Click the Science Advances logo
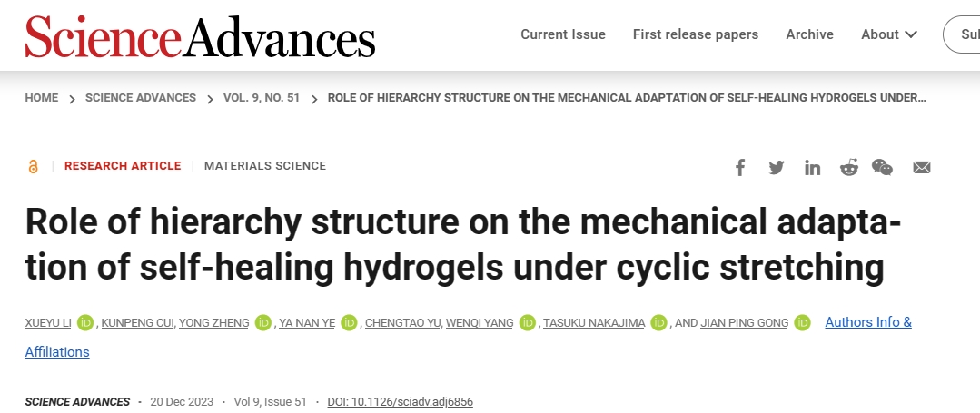 point(200,36)
